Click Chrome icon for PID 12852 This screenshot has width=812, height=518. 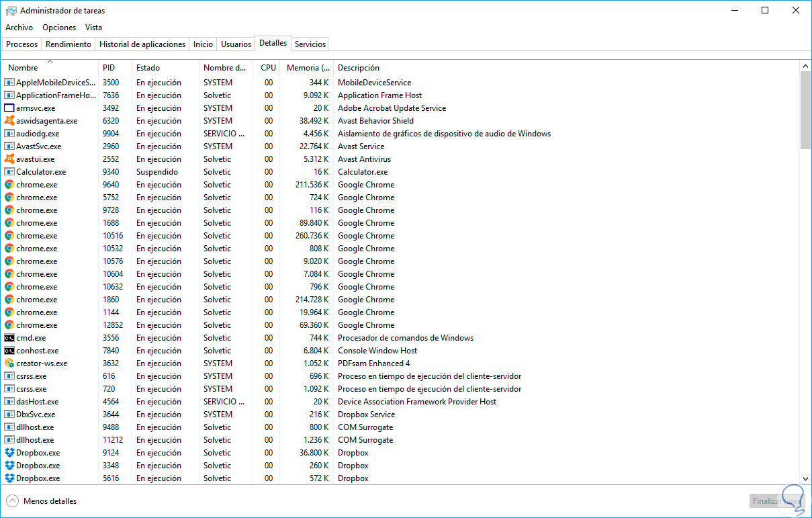pyautogui.click(x=9, y=325)
